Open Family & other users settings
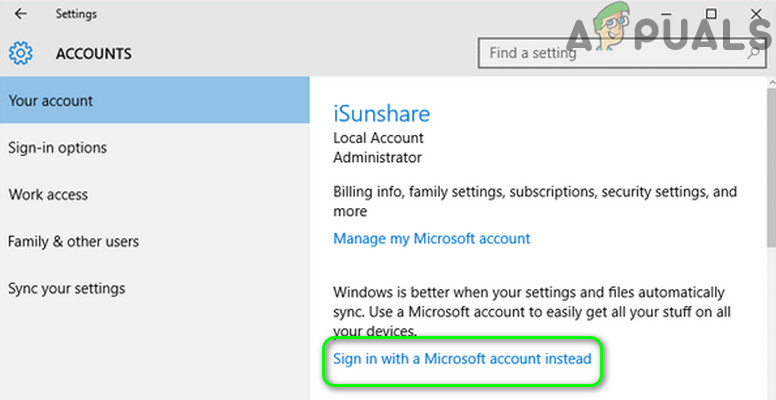Viewport: 776px width, 400px height. point(73,242)
